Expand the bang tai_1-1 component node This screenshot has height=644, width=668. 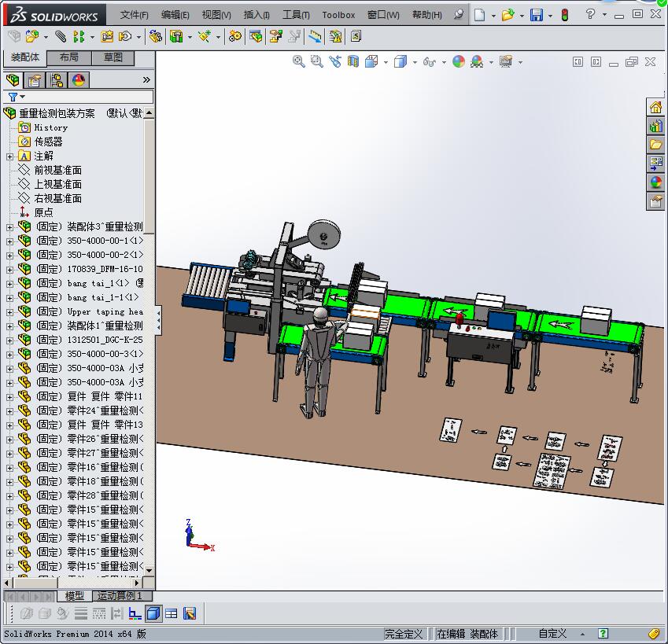click(9, 298)
